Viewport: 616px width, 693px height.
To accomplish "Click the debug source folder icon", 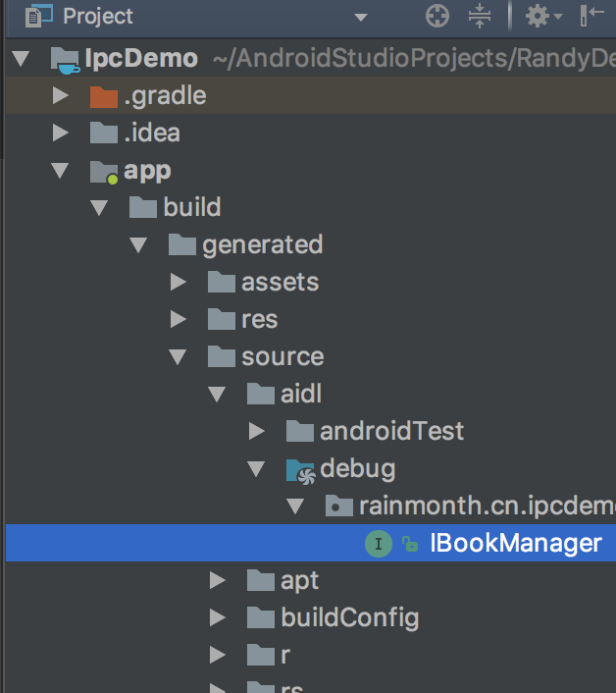I will [x=299, y=469].
